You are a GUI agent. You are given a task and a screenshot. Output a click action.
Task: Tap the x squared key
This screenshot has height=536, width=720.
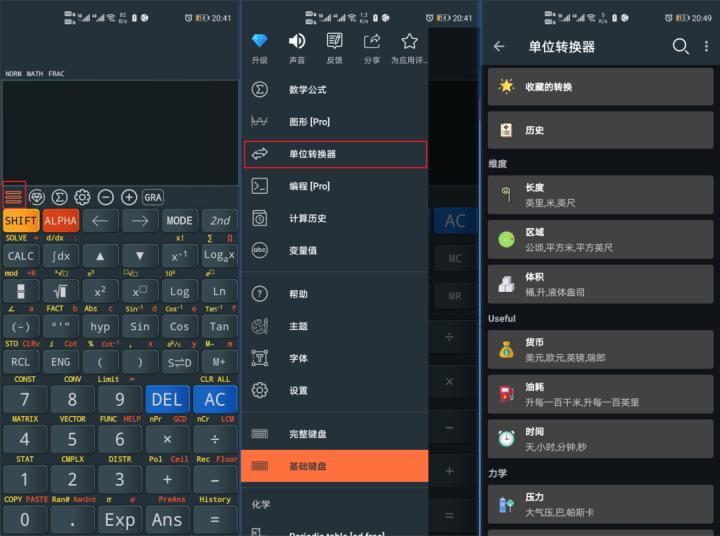[100, 291]
